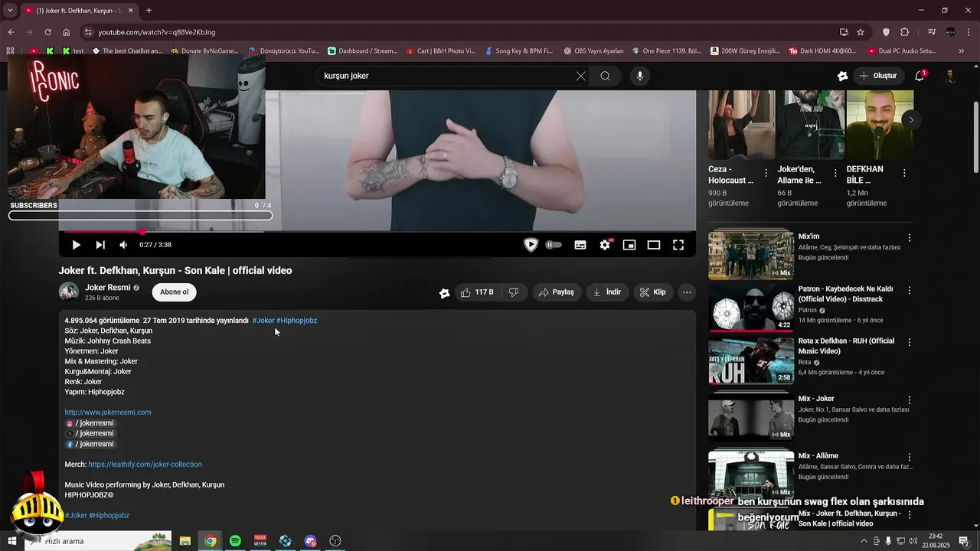Open a new browser tab
The height and width of the screenshot is (551, 980).
[x=149, y=11]
